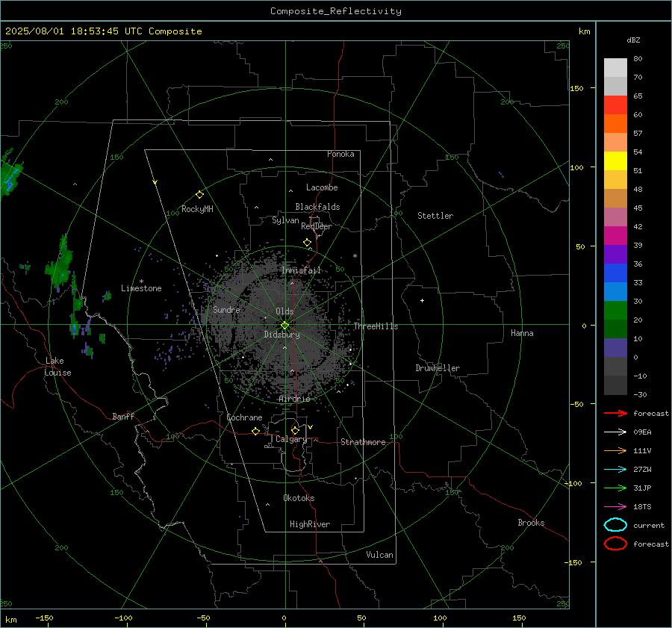Click white asterisk above Limestone label
Image resolution: width=672 pixels, height=628 pixels.
click(x=141, y=282)
